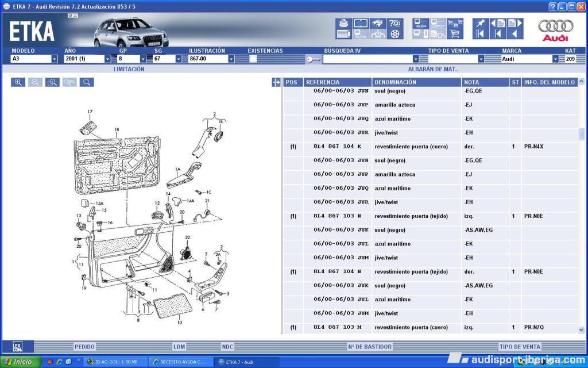Go to the previous page with document icon
The height and width of the screenshot is (368, 588).
click(x=498, y=23)
